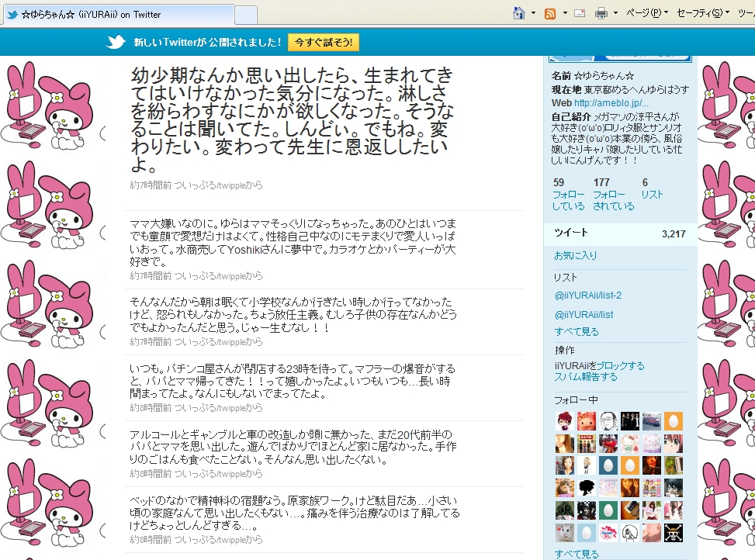Screen dimensions: 755x560
Task: Click the tweet starting アルコールとギャンブル
Action: pyautogui.click(x=293, y=447)
